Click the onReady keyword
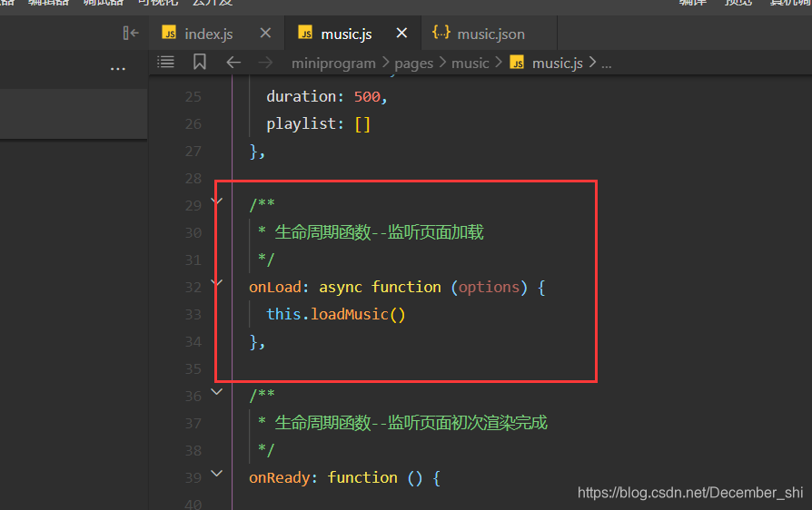The width and height of the screenshot is (812, 510). (279, 478)
